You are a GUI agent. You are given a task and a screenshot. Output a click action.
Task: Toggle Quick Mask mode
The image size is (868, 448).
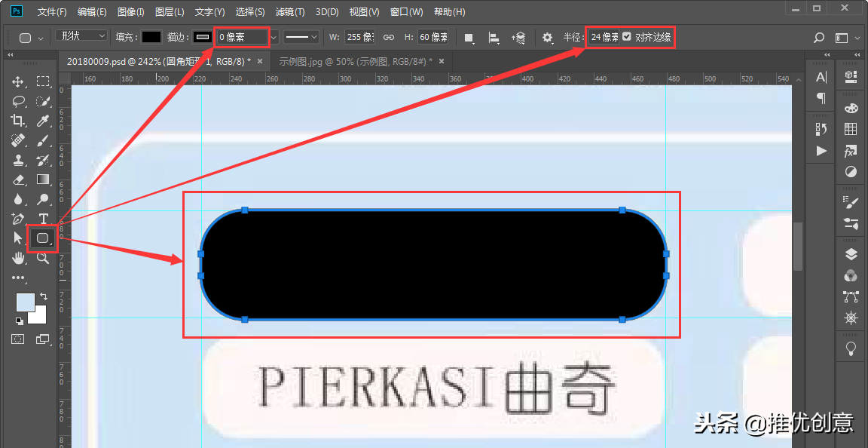pyautogui.click(x=18, y=339)
